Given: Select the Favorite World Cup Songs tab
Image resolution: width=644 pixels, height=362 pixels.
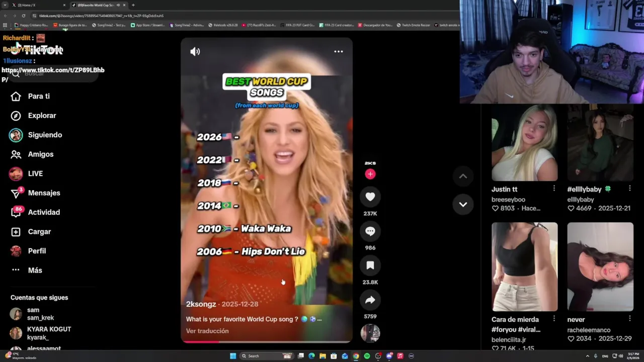Looking at the screenshot, I should (98, 5).
